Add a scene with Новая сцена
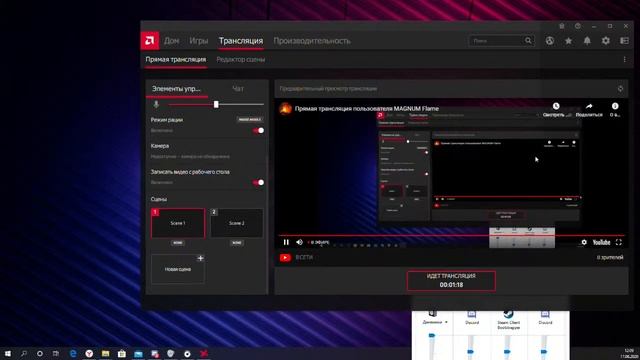Screen dimensions: 640x360 178,269
